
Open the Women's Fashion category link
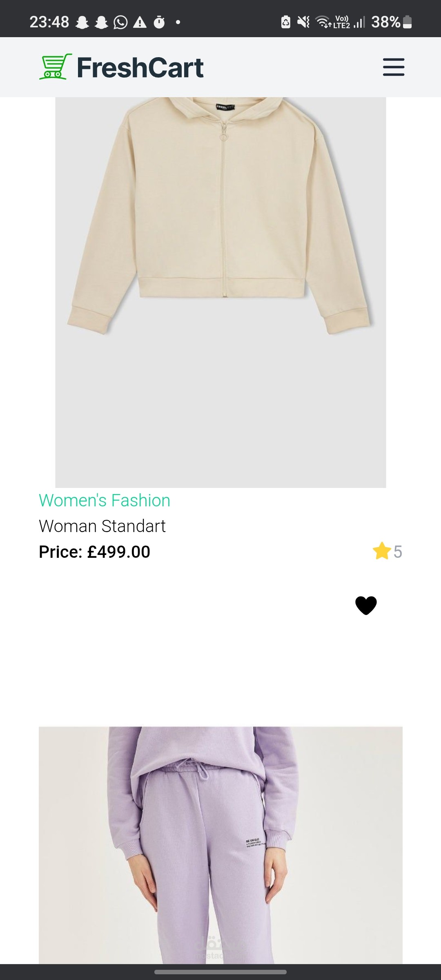(x=105, y=500)
